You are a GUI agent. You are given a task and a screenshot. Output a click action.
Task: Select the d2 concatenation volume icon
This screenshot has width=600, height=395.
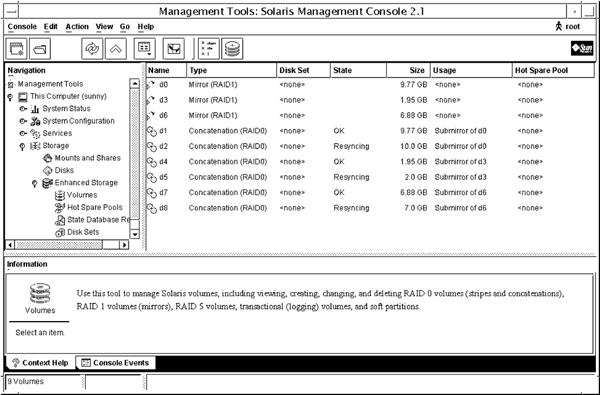point(152,147)
